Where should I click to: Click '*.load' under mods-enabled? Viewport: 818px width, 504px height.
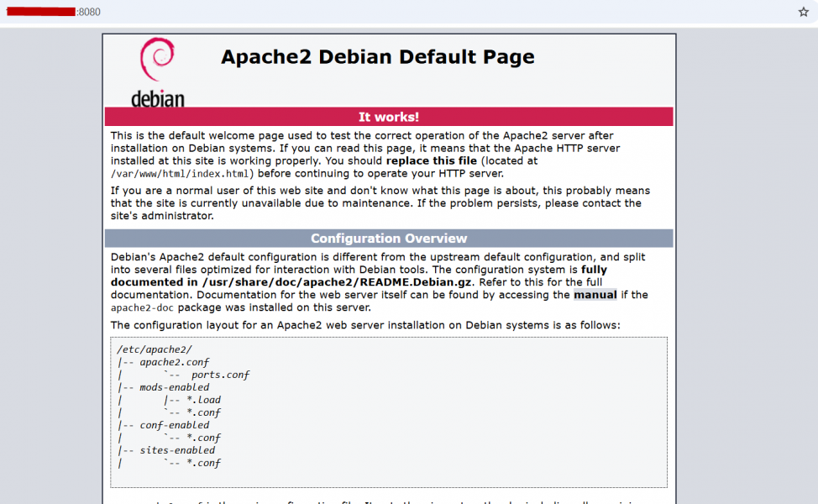(x=203, y=400)
